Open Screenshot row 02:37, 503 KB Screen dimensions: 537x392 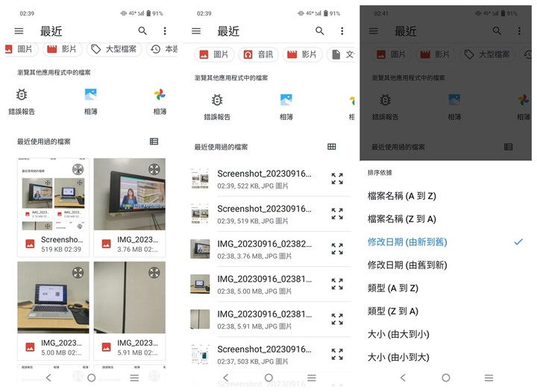[271, 355]
